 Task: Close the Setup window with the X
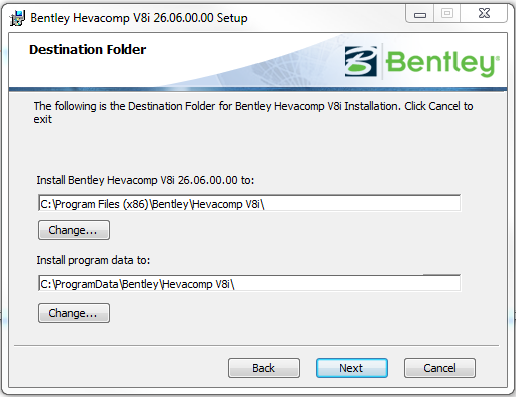(x=484, y=14)
